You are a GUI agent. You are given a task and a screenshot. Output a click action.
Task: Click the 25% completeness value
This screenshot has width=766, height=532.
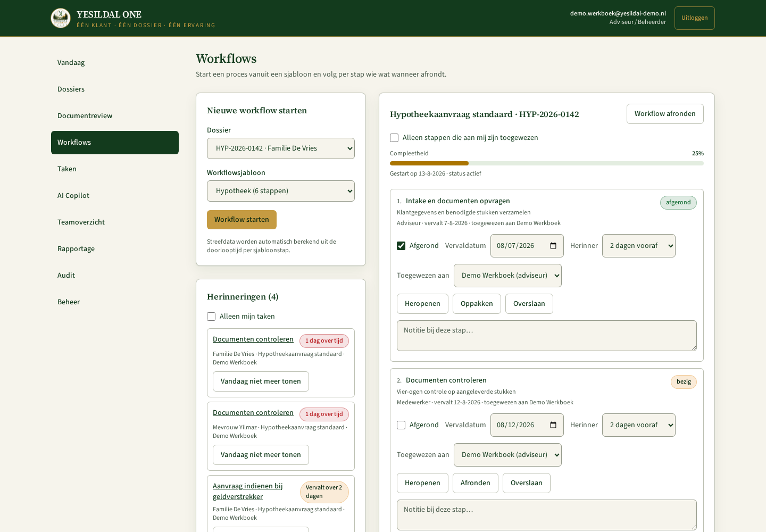pos(698,154)
